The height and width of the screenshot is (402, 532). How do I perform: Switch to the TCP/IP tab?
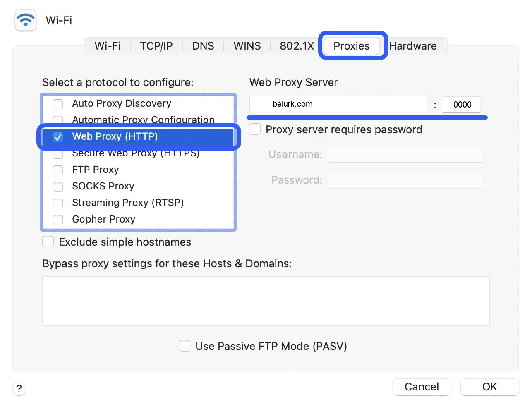pyautogui.click(x=156, y=46)
